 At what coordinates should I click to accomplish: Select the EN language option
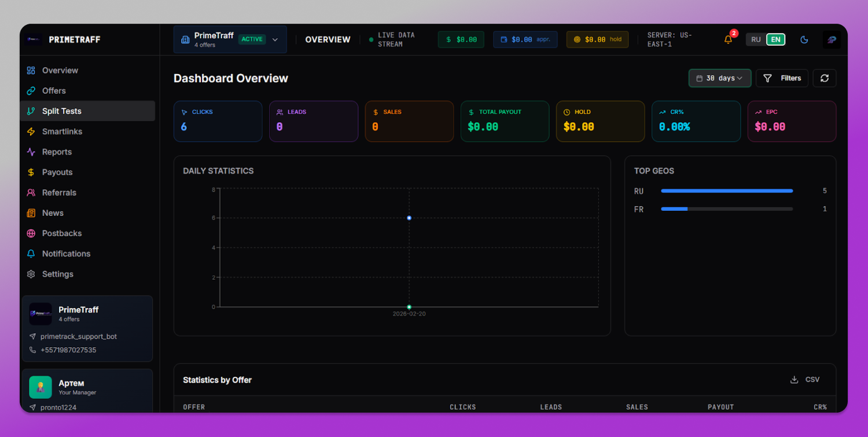coord(775,39)
